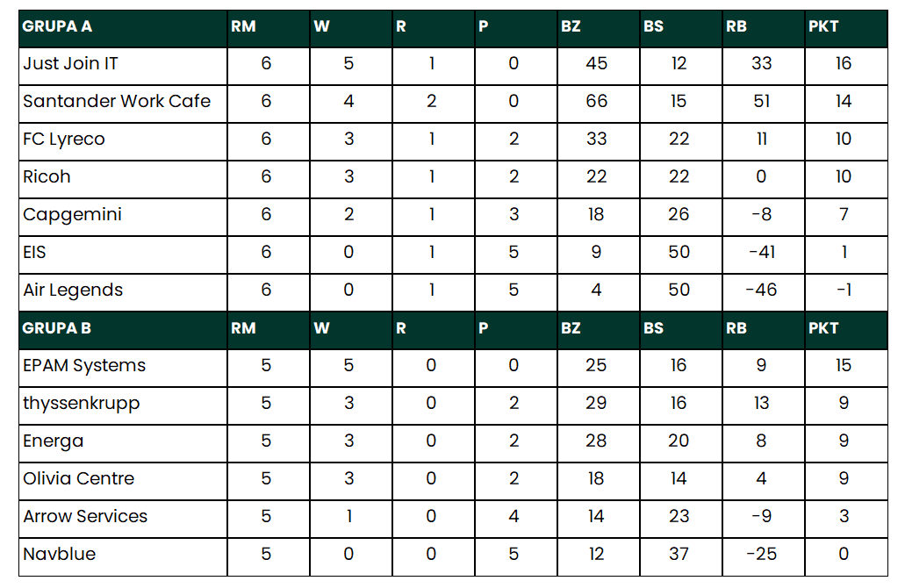Click Santander Work Cafe goals scored 66
Viewport: 905px width, 588px height.
pos(596,102)
